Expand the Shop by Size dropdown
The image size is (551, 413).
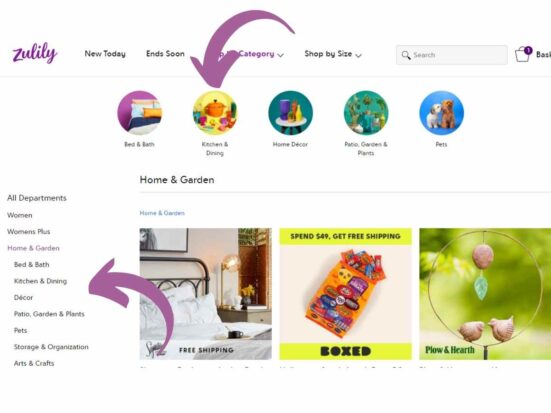pyautogui.click(x=333, y=54)
